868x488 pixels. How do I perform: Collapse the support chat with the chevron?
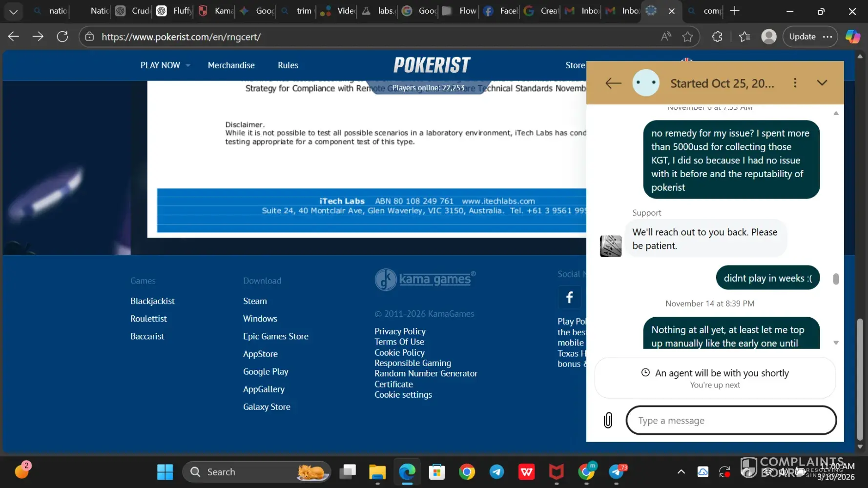[822, 83]
